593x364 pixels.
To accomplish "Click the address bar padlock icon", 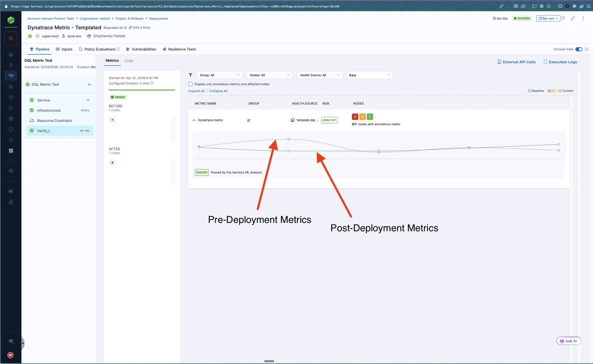I will pos(6,6).
